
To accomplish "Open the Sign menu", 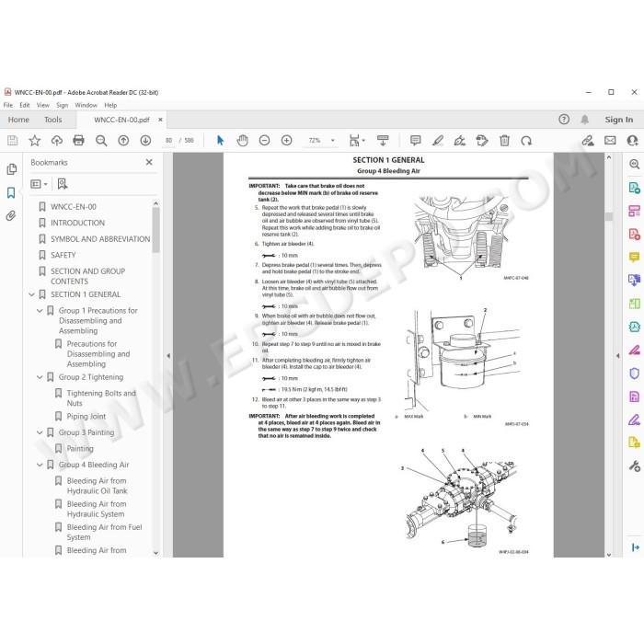I will (x=62, y=105).
